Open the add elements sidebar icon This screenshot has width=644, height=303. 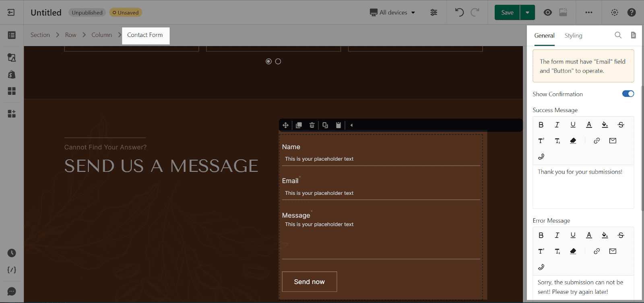point(12,114)
